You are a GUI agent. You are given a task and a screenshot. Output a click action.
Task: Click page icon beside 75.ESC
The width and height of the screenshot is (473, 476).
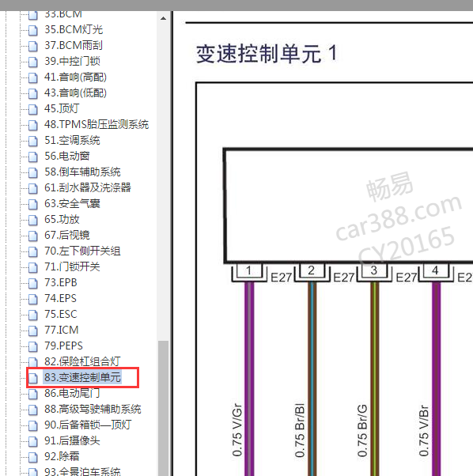[x=32, y=315]
